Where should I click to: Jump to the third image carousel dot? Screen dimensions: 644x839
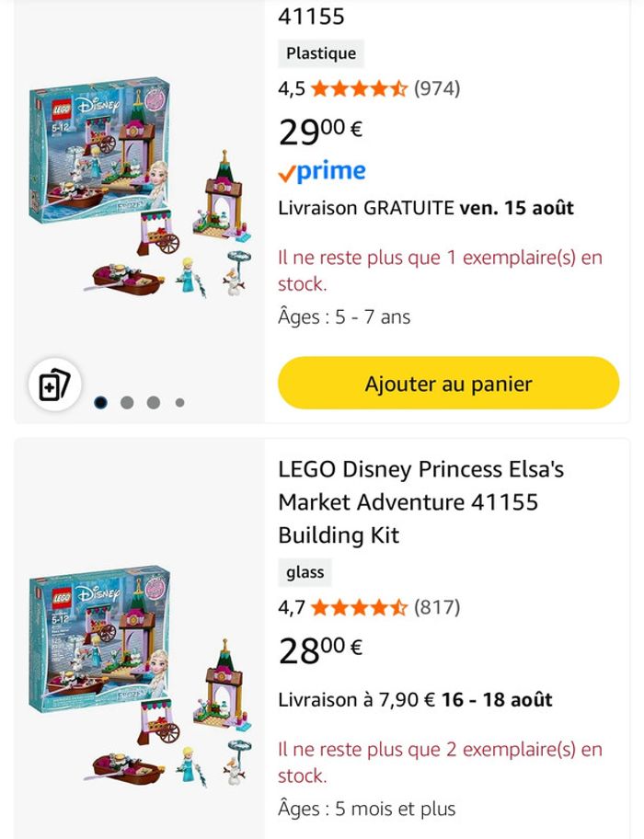pos(153,402)
